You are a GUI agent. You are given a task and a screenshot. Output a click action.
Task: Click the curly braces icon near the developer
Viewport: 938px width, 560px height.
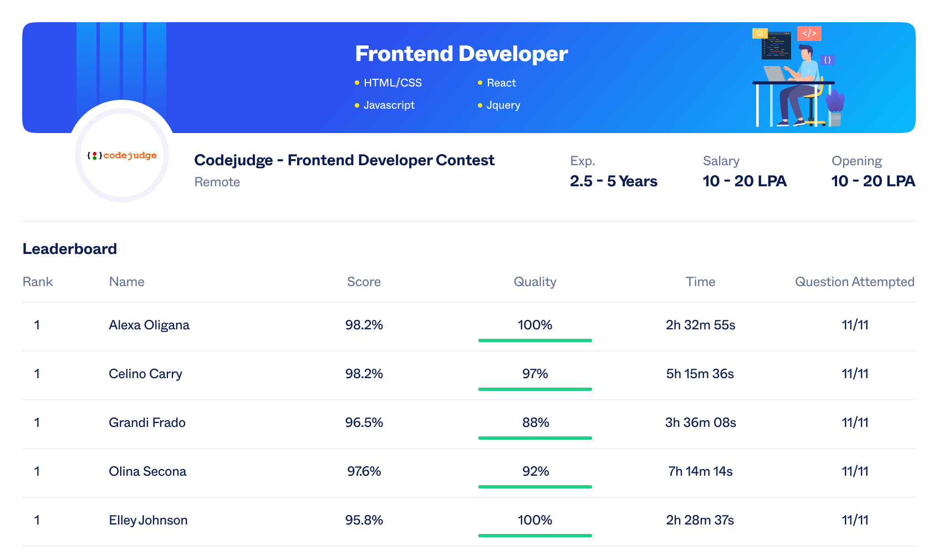(828, 59)
